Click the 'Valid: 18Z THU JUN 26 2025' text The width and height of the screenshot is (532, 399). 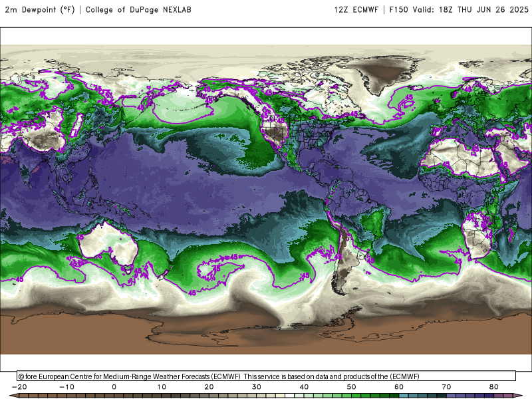(471, 10)
